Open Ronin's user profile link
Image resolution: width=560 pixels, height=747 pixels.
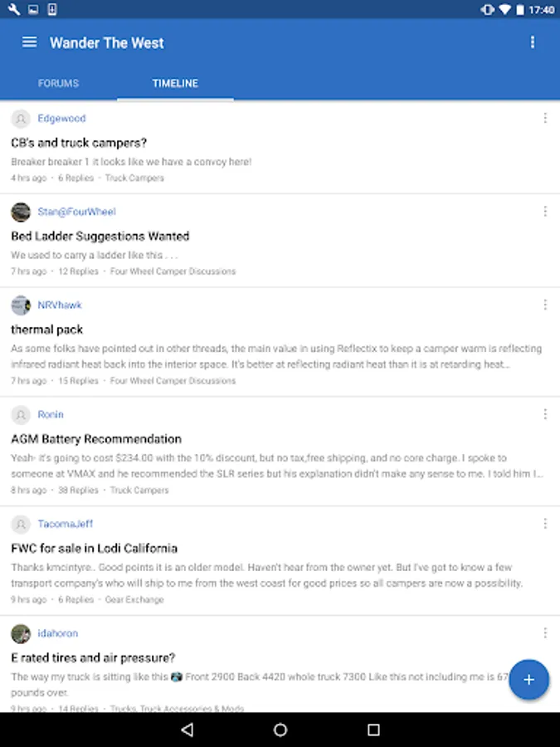click(x=51, y=414)
